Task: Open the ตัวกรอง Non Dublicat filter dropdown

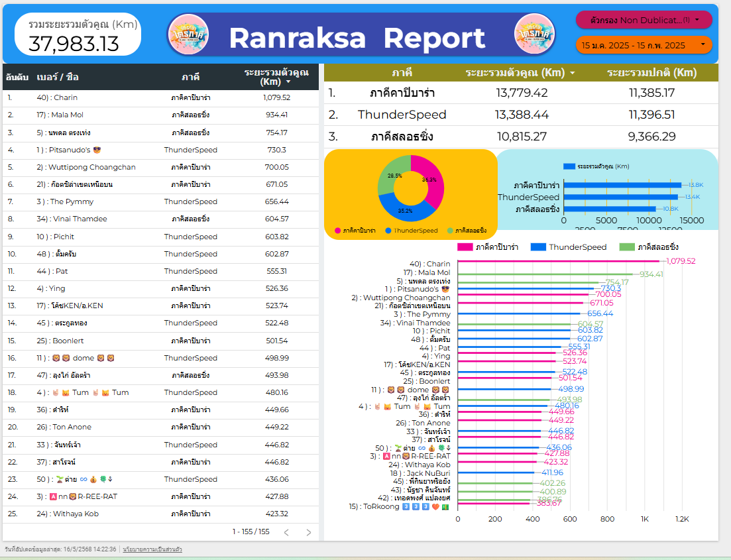Action: [644, 20]
